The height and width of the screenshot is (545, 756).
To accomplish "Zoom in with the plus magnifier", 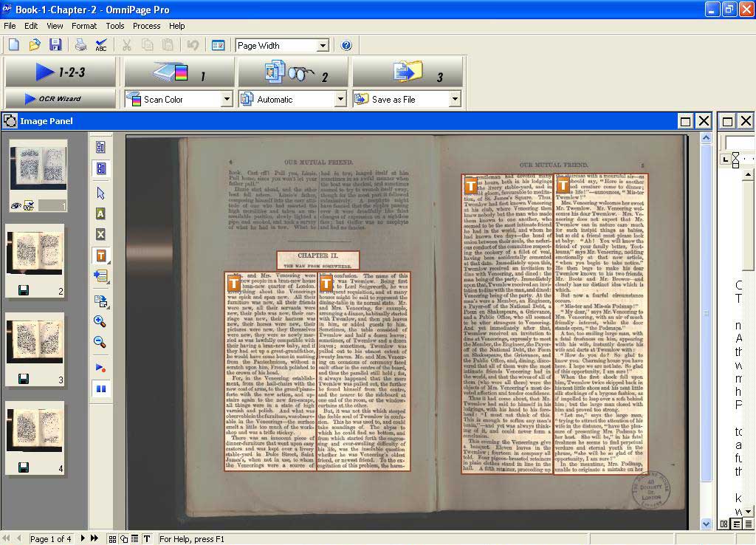I will click(100, 321).
